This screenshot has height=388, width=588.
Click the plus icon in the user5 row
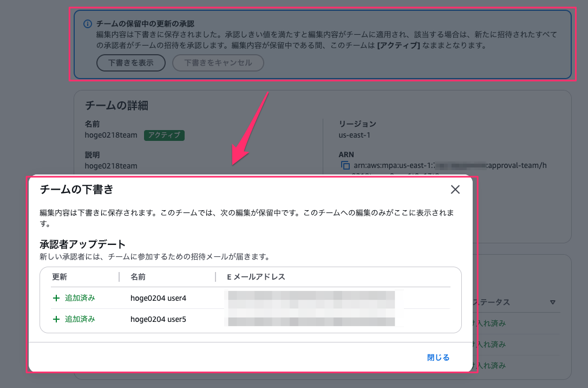point(56,319)
